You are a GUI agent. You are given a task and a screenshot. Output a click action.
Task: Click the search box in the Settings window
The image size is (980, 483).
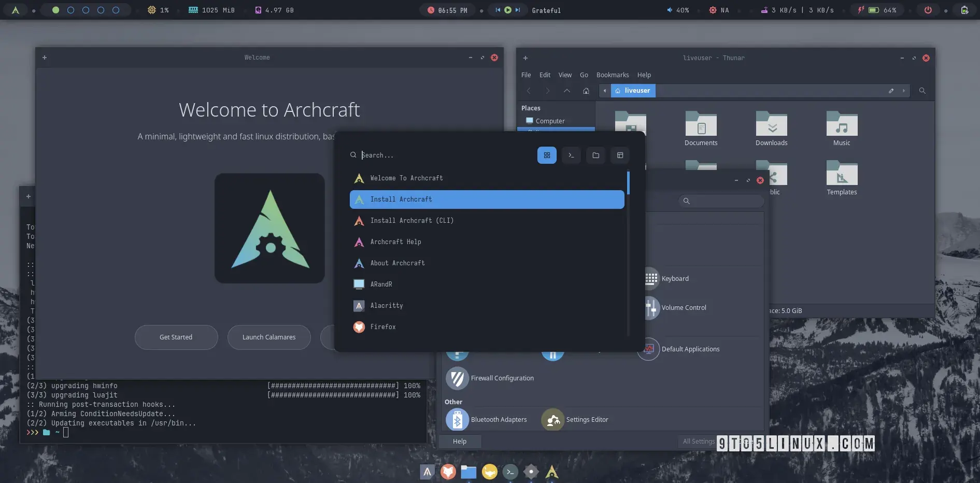coord(721,201)
